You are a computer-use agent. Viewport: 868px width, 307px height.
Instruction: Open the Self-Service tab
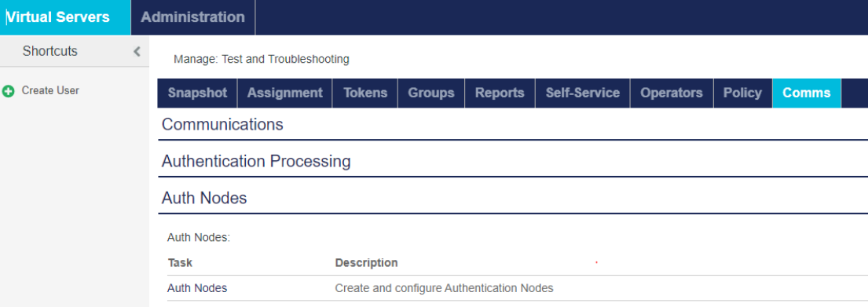pyautogui.click(x=582, y=93)
